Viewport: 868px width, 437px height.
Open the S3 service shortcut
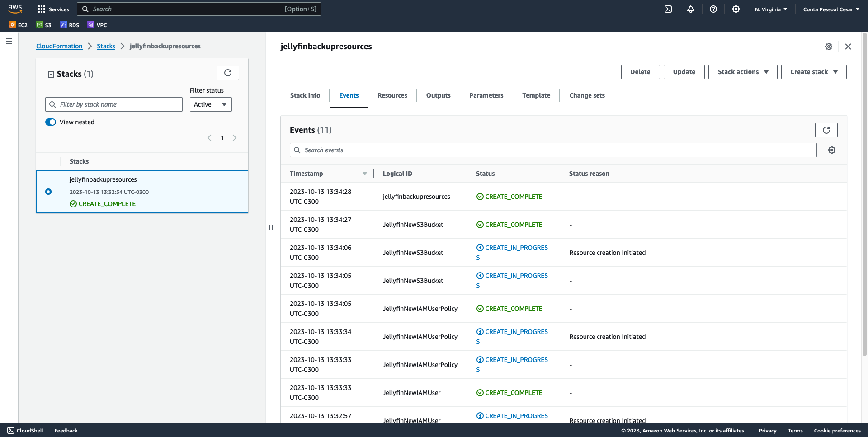(44, 25)
